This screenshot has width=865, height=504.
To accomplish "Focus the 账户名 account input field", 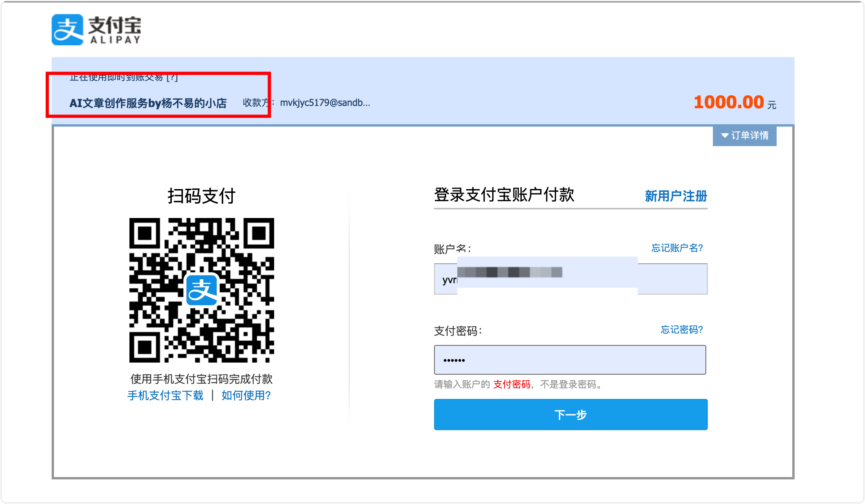I will (571, 279).
